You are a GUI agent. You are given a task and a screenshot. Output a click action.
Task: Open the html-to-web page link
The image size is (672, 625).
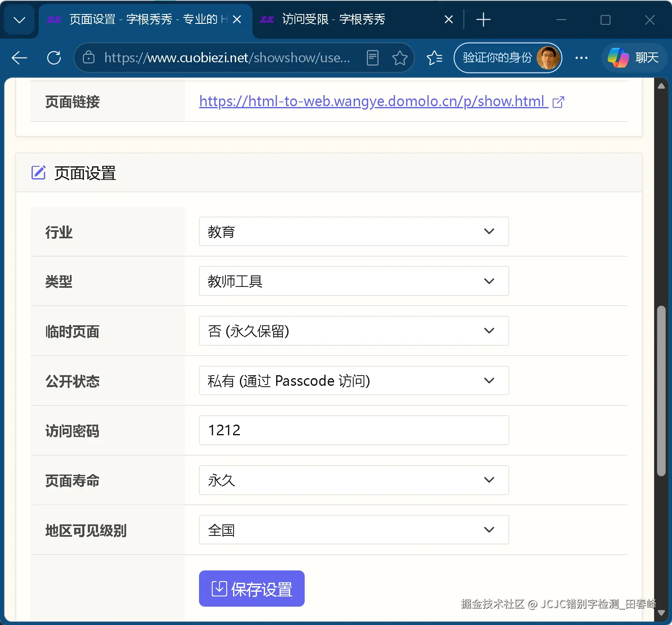[374, 101]
